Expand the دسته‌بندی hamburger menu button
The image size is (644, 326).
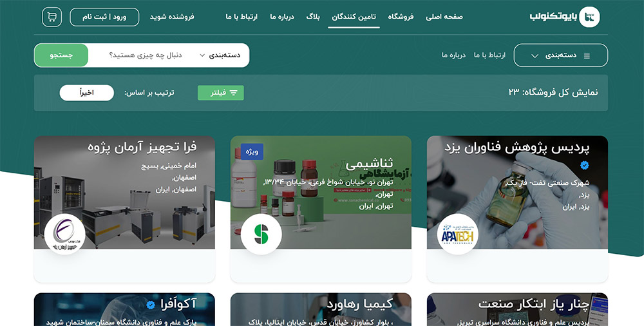pyautogui.click(x=561, y=55)
